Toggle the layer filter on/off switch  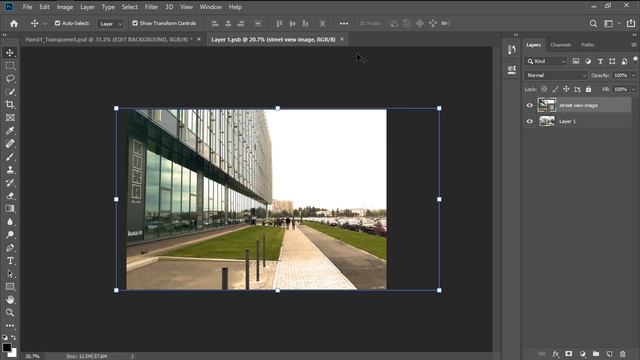635,60
